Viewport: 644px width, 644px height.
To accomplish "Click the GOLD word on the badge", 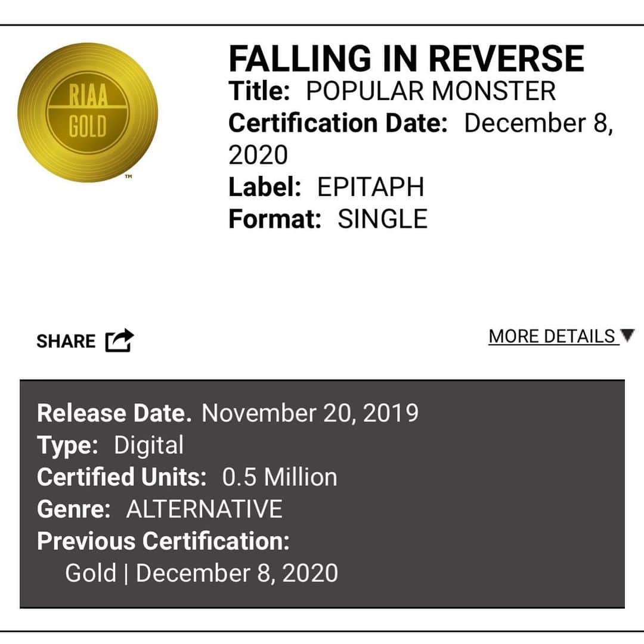I will click(x=88, y=126).
